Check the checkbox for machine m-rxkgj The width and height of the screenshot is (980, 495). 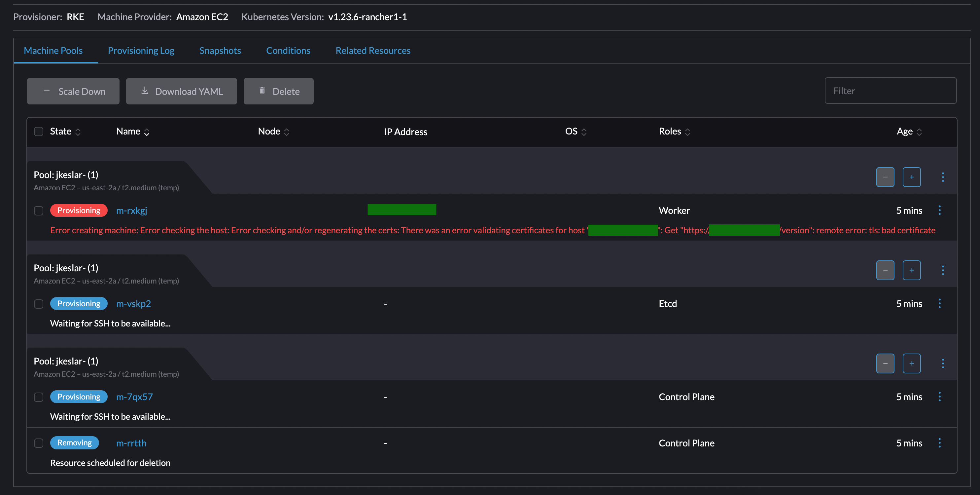38,210
